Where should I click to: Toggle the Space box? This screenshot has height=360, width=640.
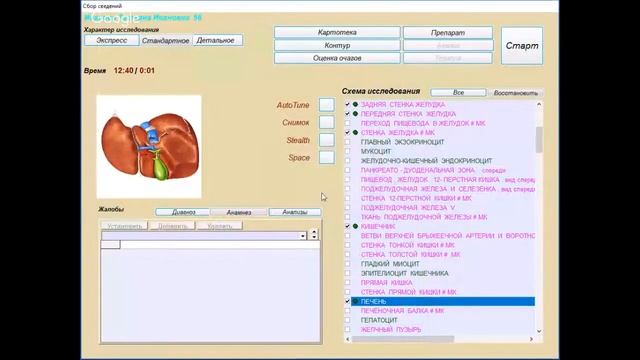[x=327, y=158]
